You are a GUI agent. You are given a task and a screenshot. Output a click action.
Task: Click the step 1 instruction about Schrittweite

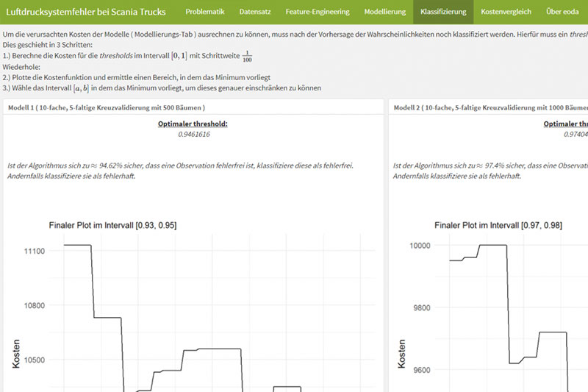point(127,56)
